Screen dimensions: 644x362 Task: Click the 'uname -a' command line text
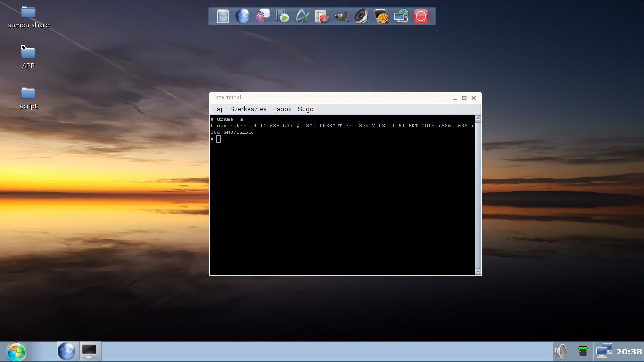pyautogui.click(x=230, y=119)
